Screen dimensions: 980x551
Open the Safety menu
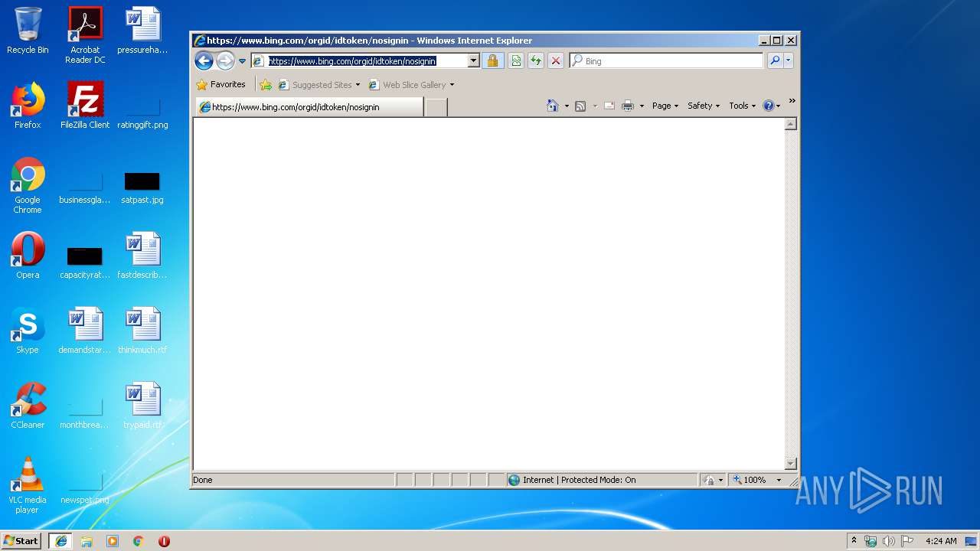704,106
